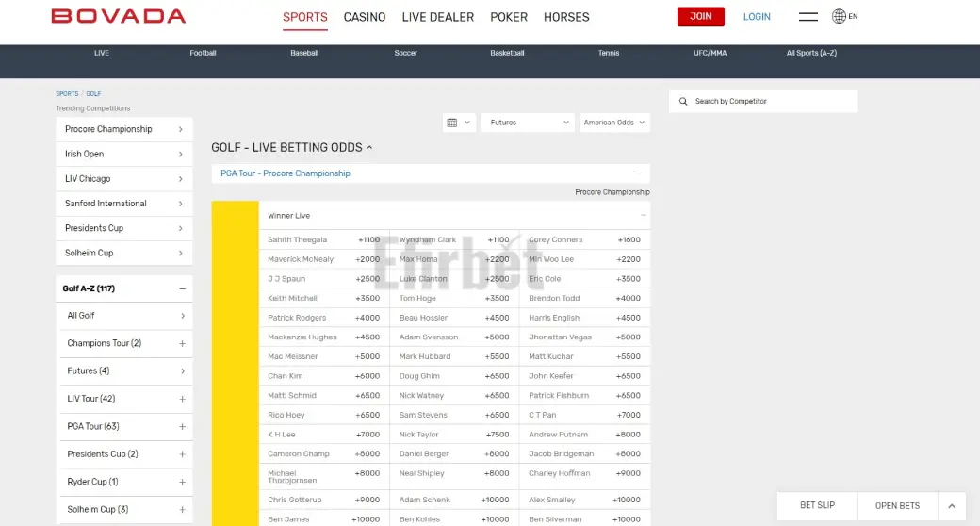The image size is (980, 526).
Task: Bet on Maverick McNealy at +2000
Action: (x=324, y=259)
